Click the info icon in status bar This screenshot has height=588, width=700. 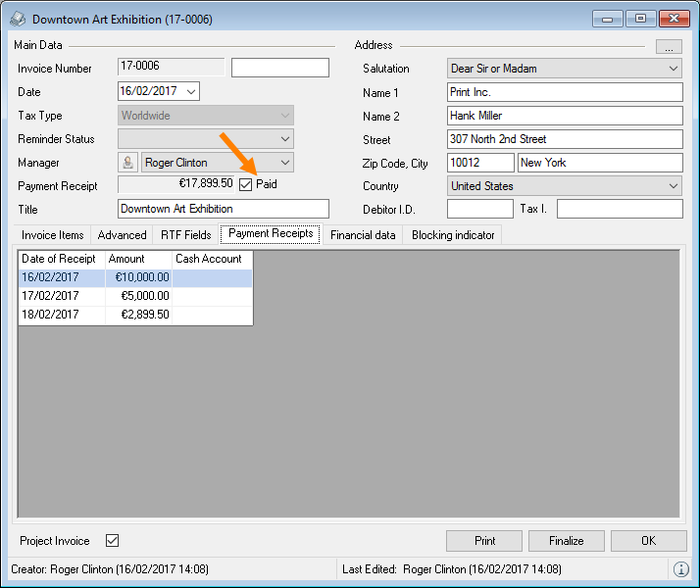[x=680, y=569]
